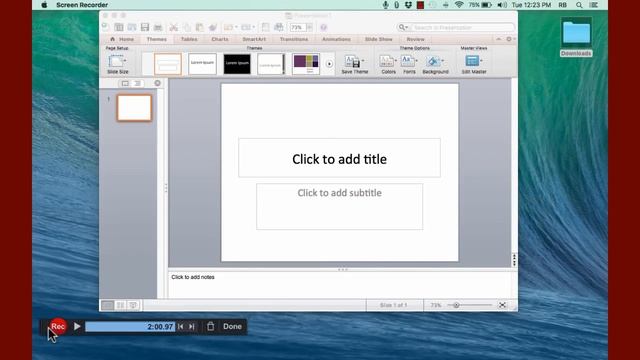Select the currently highlighted first theme
Image resolution: width=640 pixels, height=360 pixels.
(x=168, y=64)
